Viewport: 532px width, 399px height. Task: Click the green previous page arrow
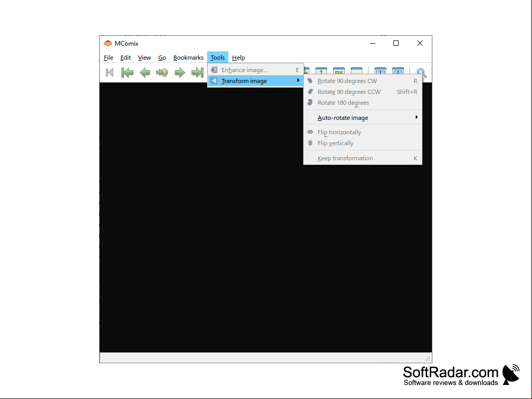pyautogui.click(x=145, y=72)
